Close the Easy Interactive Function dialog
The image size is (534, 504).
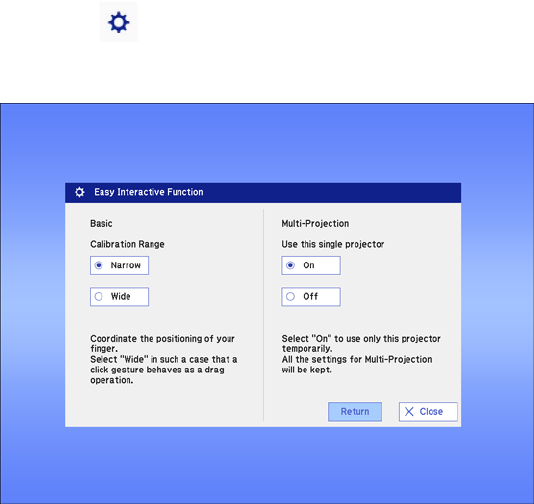coord(428,411)
